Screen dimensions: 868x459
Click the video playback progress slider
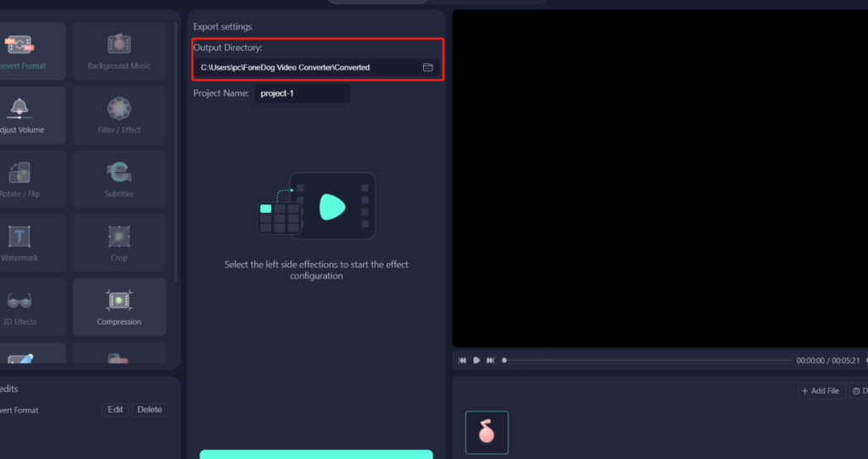[644, 361]
